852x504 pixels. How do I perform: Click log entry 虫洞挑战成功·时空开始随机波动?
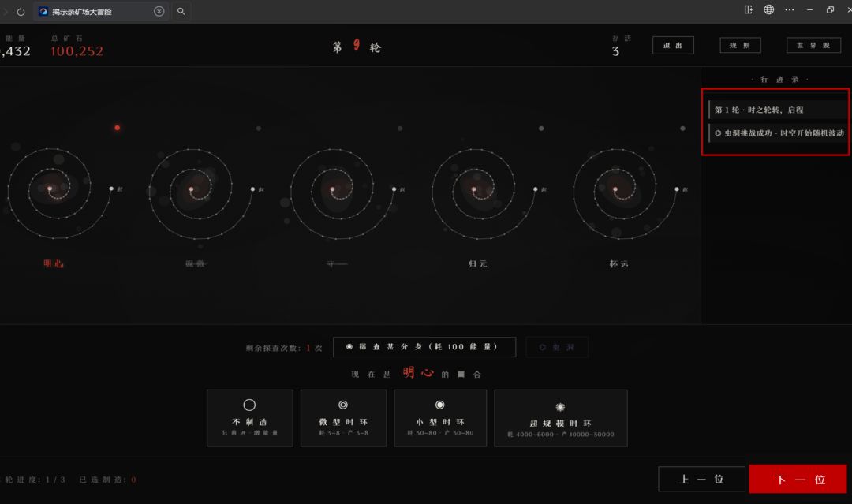pyautogui.click(x=778, y=133)
